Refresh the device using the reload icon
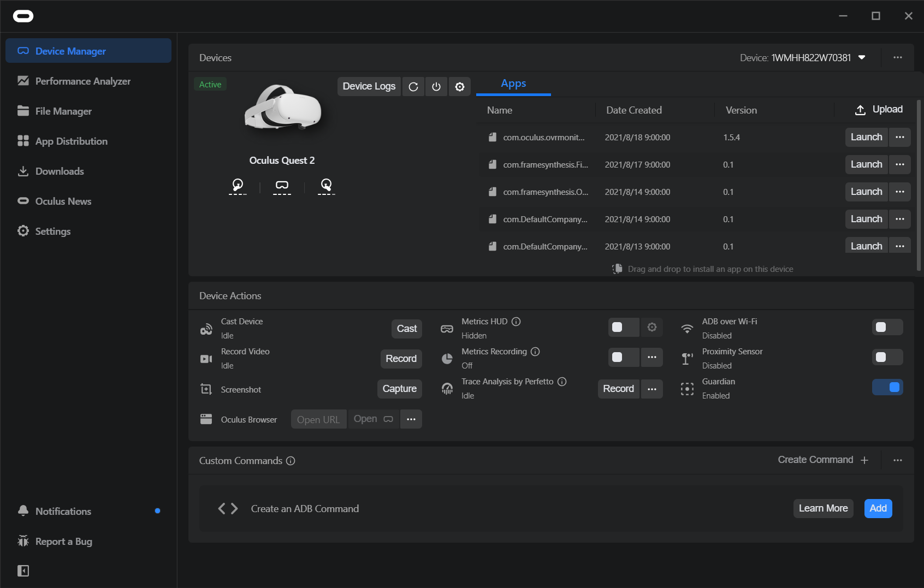Screen dimensions: 924x588 [x=413, y=86]
